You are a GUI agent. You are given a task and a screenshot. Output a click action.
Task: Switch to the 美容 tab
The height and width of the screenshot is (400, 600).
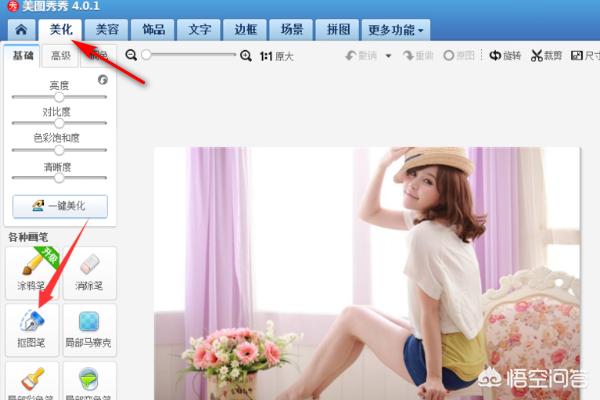[x=106, y=29]
